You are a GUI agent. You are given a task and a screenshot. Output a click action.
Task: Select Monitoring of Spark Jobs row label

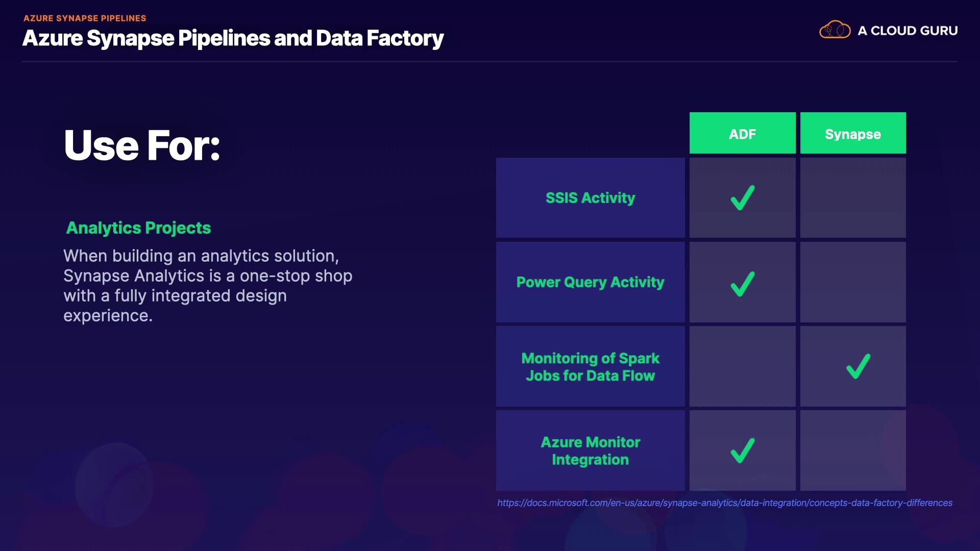pyautogui.click(x=590, y=367)
